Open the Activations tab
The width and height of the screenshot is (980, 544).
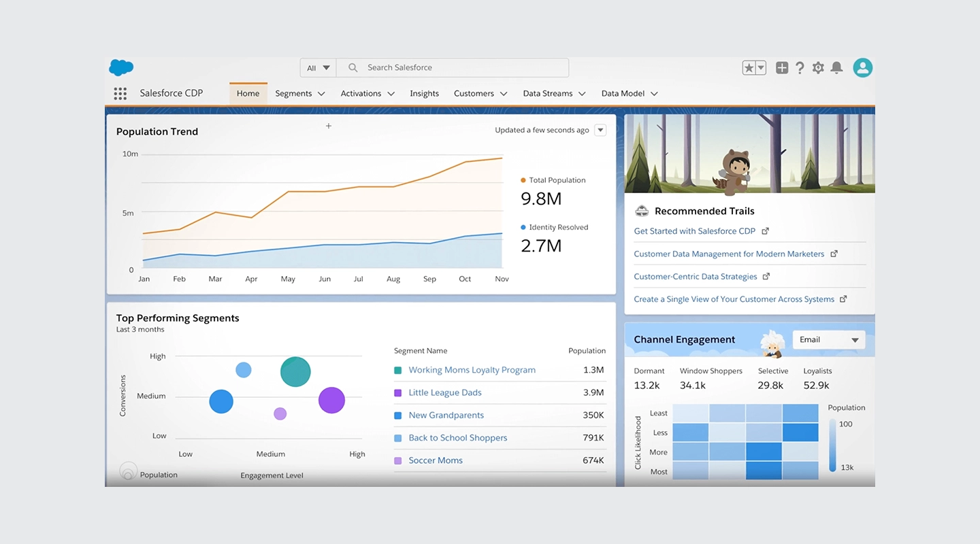point(361,94)
